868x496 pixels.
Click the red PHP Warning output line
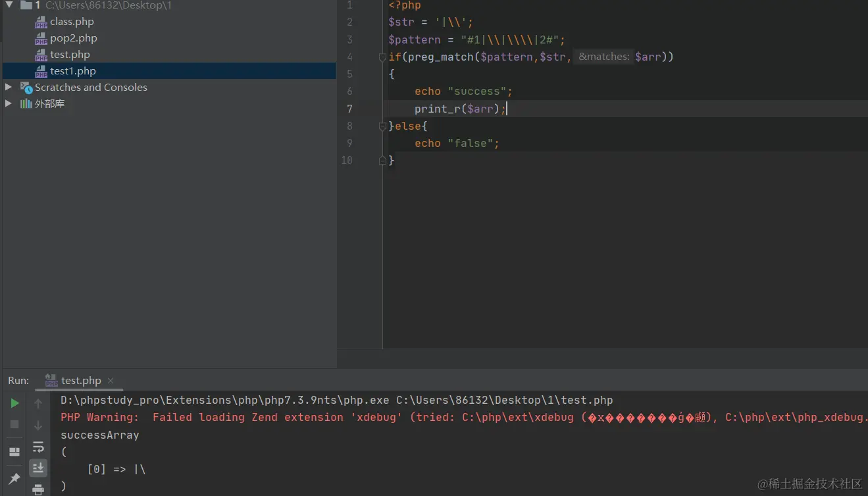pyautogui.click(x=464, y=417)
